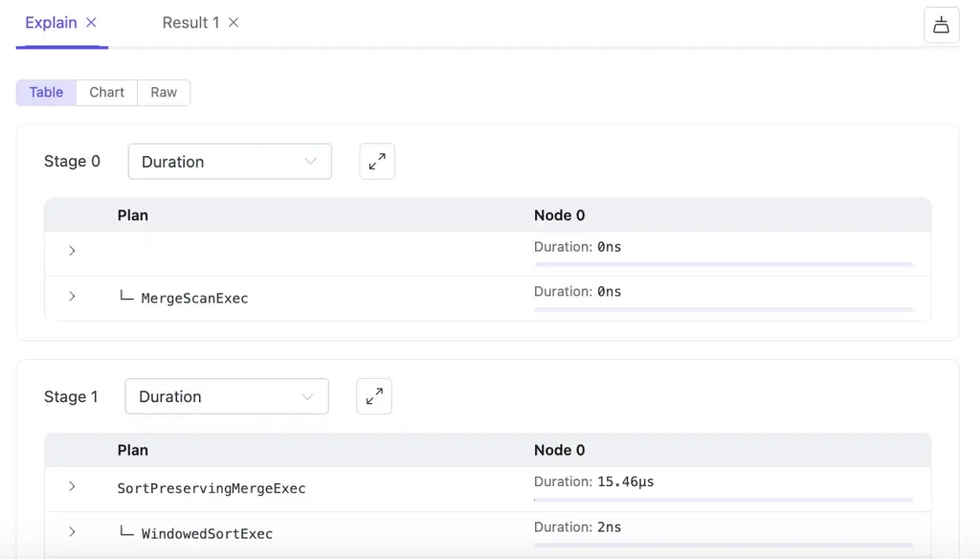Switch to Raw view
This screenshot has height=559, width=980.
pos(164,92)
